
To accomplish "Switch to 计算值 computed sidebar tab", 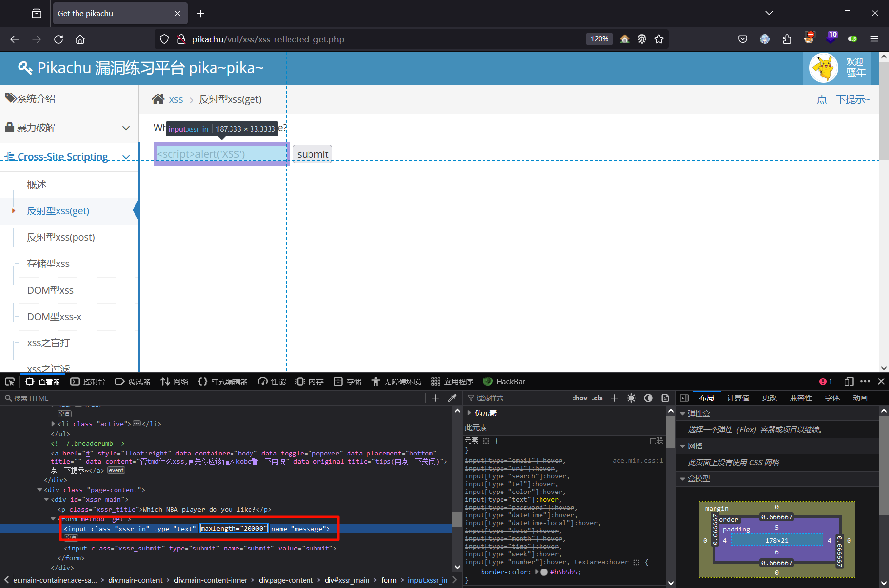I will 738,398.
